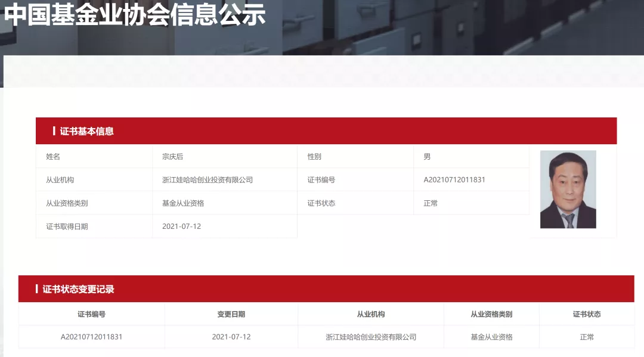Screen dimensions: 644x357
Task: Click the 从业资格类别 label in basic info
Action: 67,203
